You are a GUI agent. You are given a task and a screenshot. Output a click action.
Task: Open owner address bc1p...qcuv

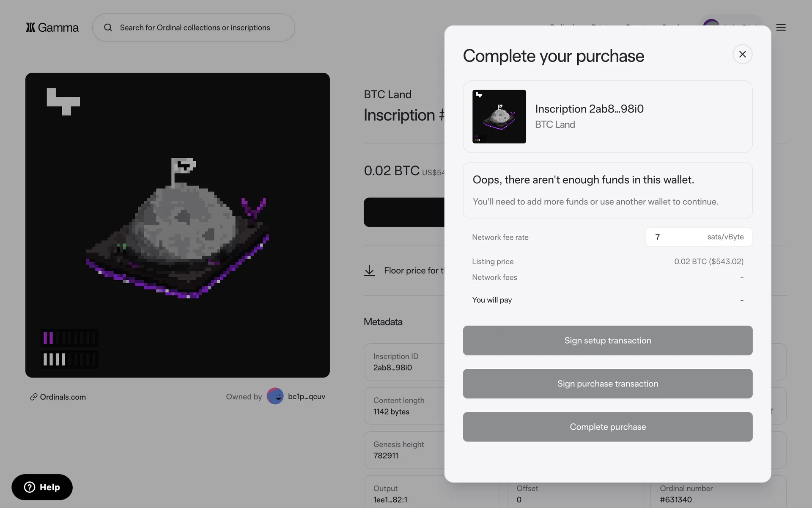click(307, 397)
